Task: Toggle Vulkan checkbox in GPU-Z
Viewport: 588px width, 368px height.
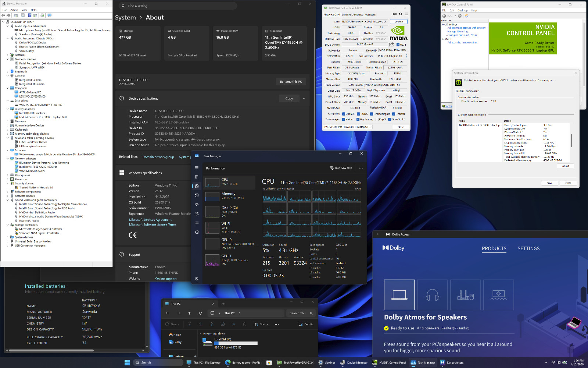Action: coord(344,119)
